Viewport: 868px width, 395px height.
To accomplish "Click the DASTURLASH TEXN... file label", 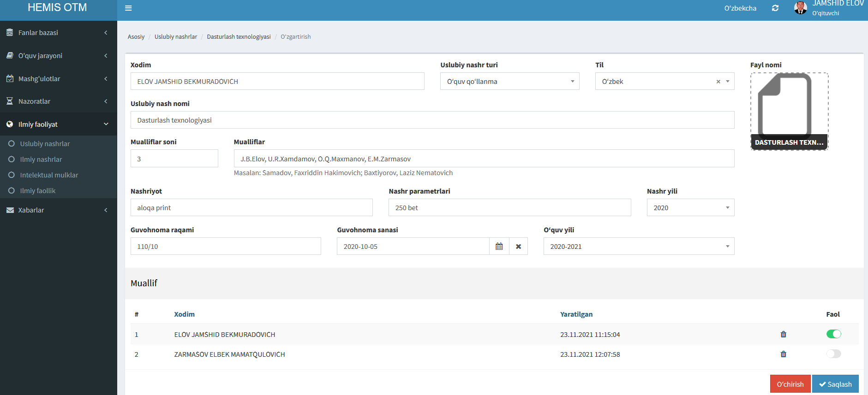I will (x=789, y=142).
